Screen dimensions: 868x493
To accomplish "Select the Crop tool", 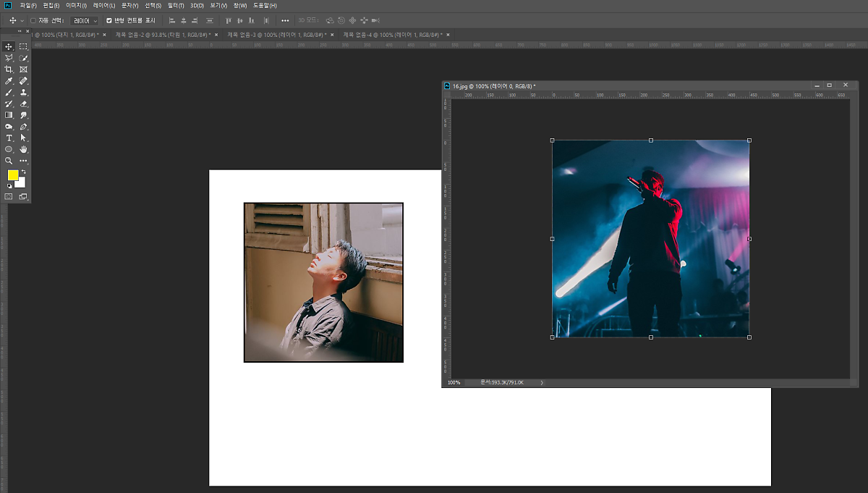I will 9,69.
